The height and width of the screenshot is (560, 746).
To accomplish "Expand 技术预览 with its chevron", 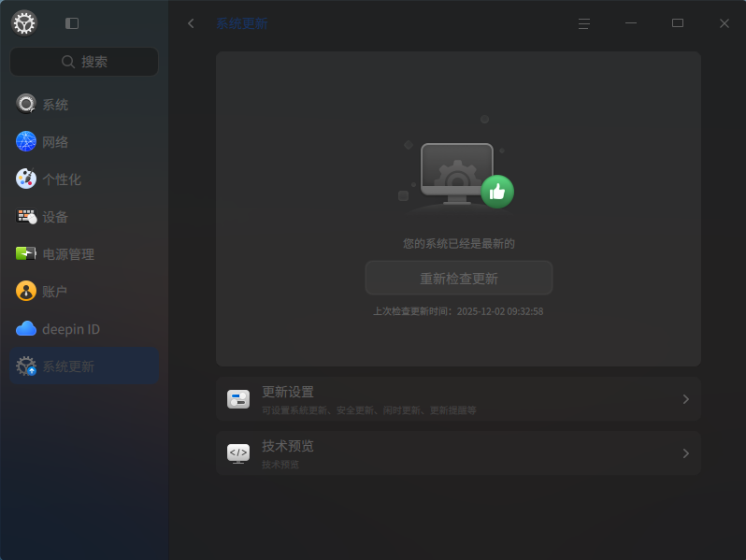I will click(x=685, y=453).
